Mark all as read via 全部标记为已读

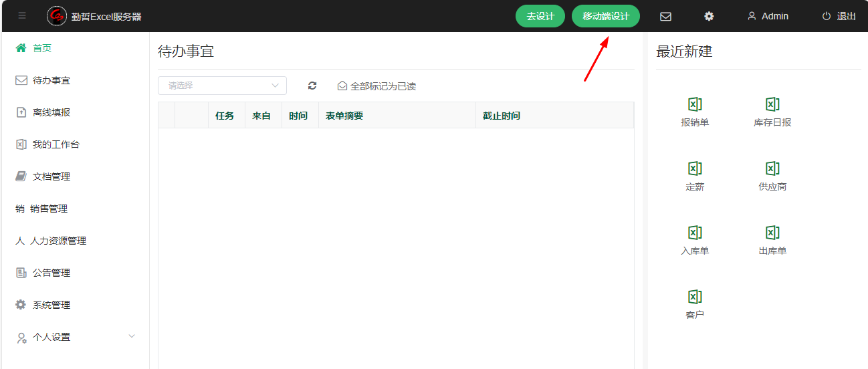click(377, 86)
